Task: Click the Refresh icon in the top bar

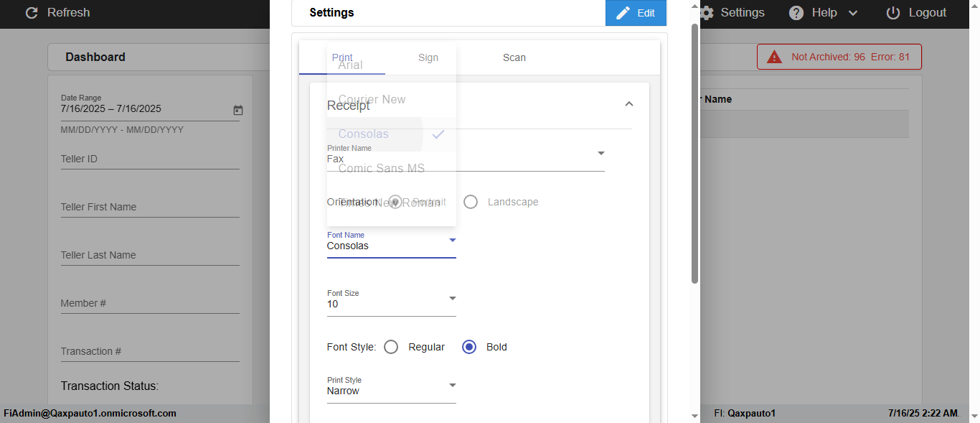Action: 32,13
